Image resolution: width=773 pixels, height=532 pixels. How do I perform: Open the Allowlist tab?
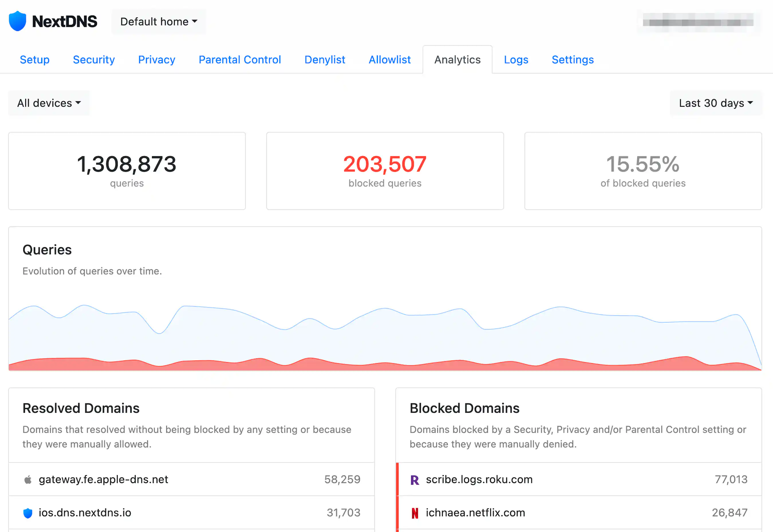[x=389, y=60]
